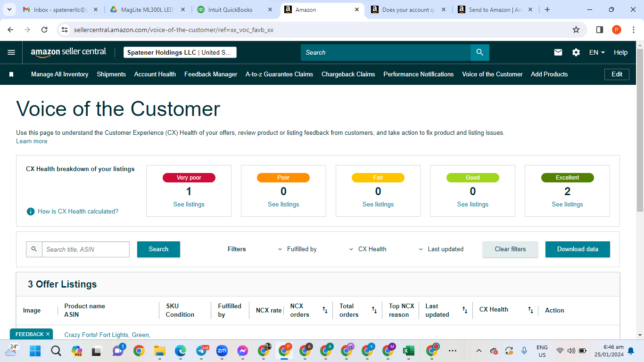Screen dimensions: 644x362
Task: Switch to the Intuit QuickBooks tab
Action: click(x=235, y=9)
